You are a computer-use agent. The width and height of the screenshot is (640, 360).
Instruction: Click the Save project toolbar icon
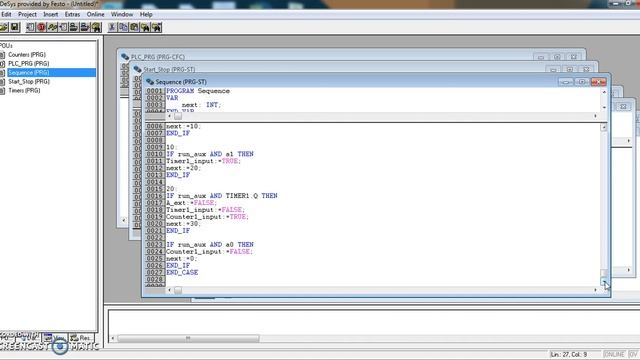click(15, 27)
